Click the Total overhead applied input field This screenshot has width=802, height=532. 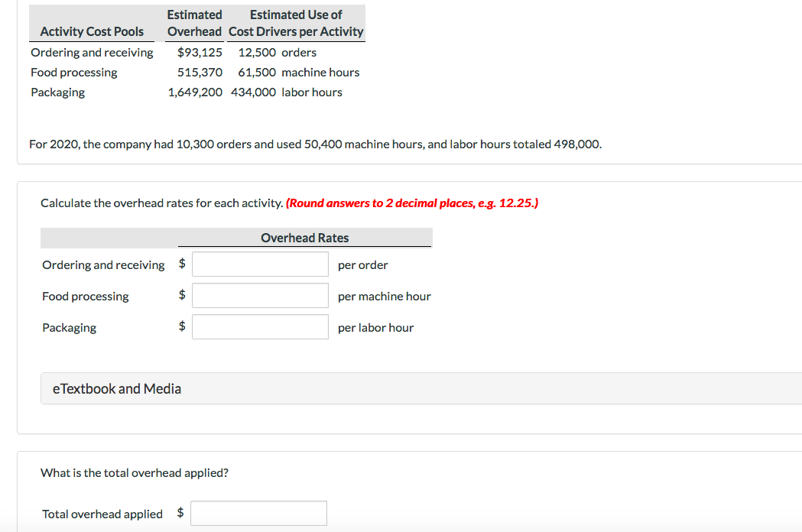click(258, 513)
